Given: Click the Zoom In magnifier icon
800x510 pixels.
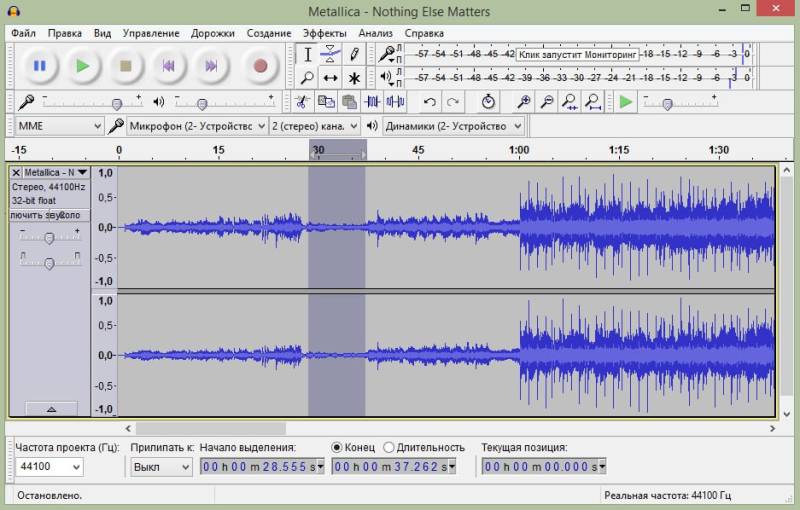Looking at the screenshot, I should point(523,101).
